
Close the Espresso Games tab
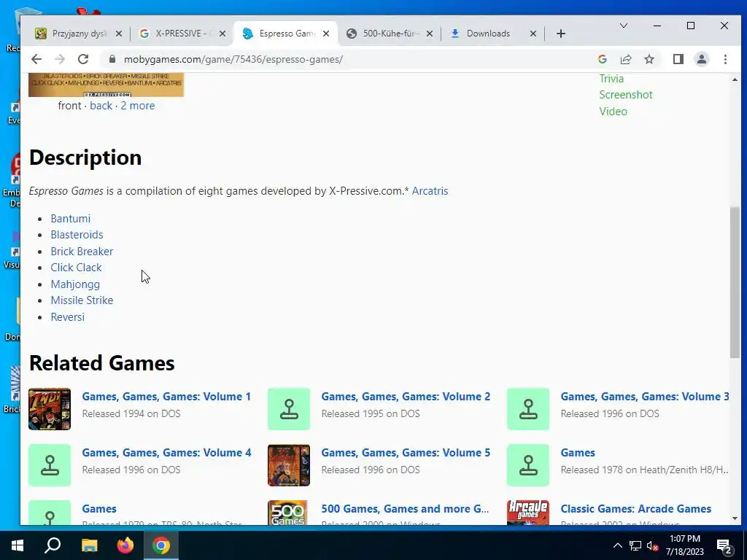click(326, 34)
